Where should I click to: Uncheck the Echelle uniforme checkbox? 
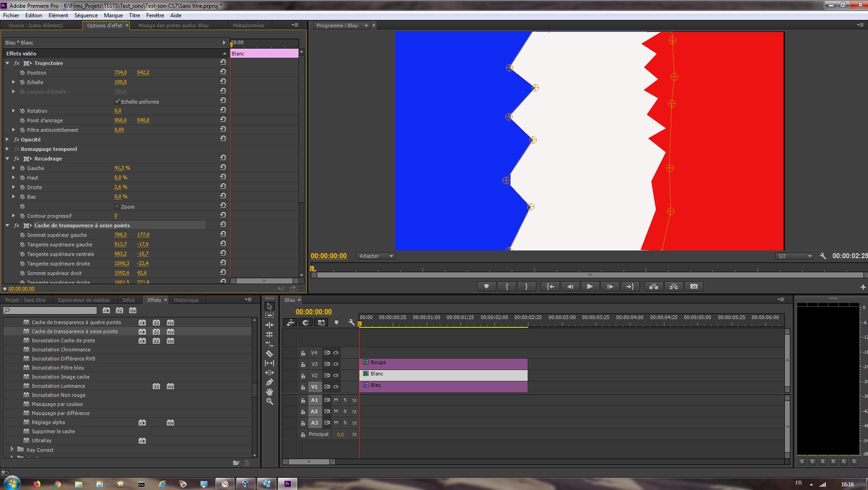pyautogui.click(x=117, y=102)
